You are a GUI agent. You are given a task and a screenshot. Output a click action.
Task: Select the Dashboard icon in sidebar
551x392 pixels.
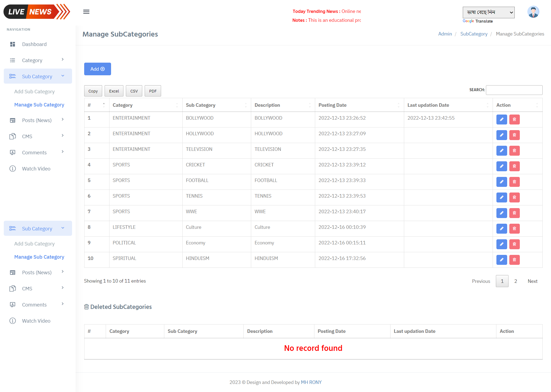(12, 44)
